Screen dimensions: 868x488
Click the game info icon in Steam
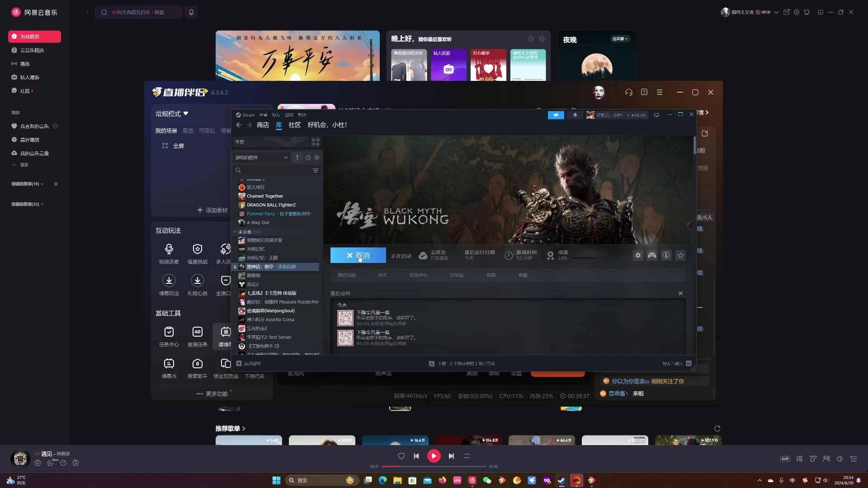[x=666, y=255]
